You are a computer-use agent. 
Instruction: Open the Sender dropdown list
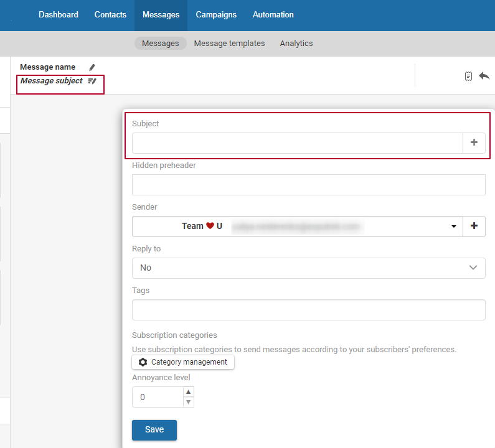click(453, 226)
